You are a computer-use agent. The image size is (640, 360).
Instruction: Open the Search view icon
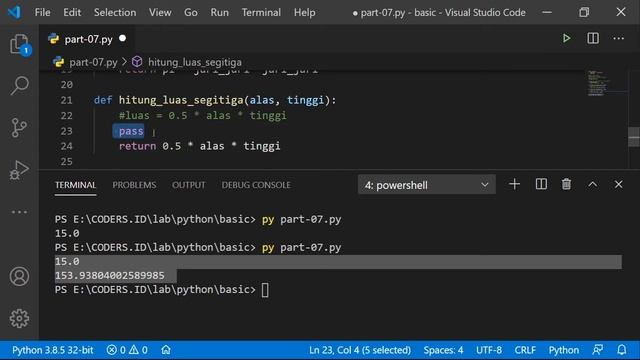(x=19, y=85)
